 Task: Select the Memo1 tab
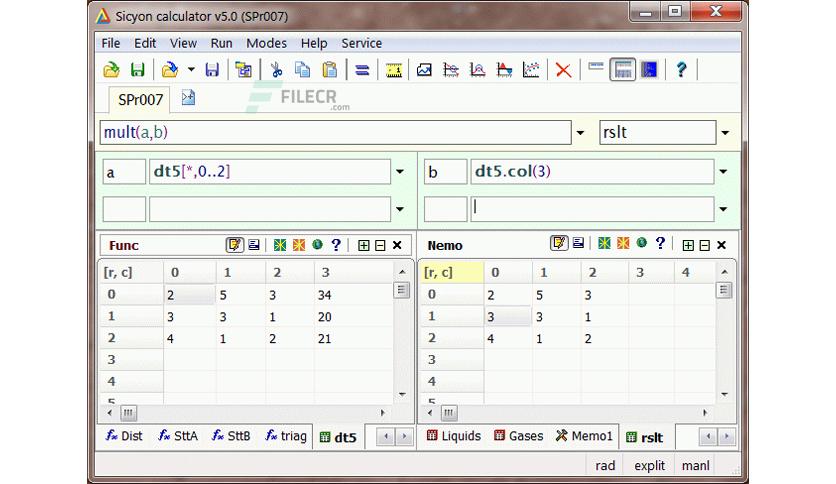pyautogui.click(x=584, y=436)
